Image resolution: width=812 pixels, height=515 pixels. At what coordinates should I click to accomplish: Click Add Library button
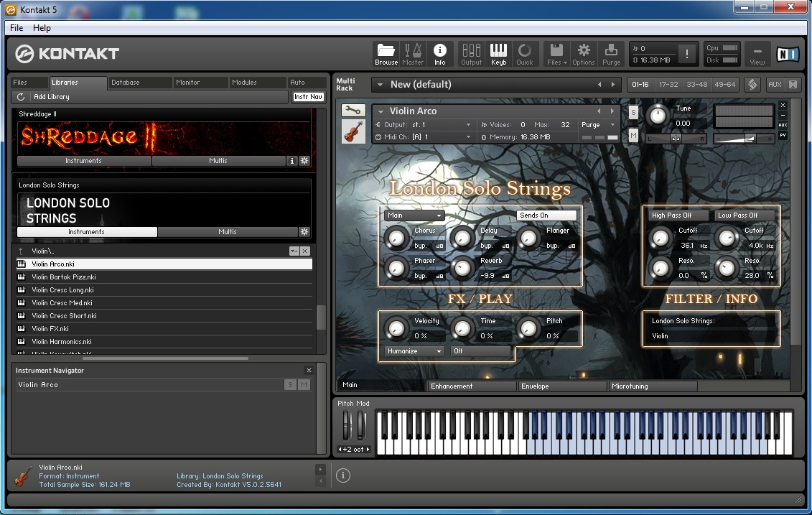(x=51, y=97)
